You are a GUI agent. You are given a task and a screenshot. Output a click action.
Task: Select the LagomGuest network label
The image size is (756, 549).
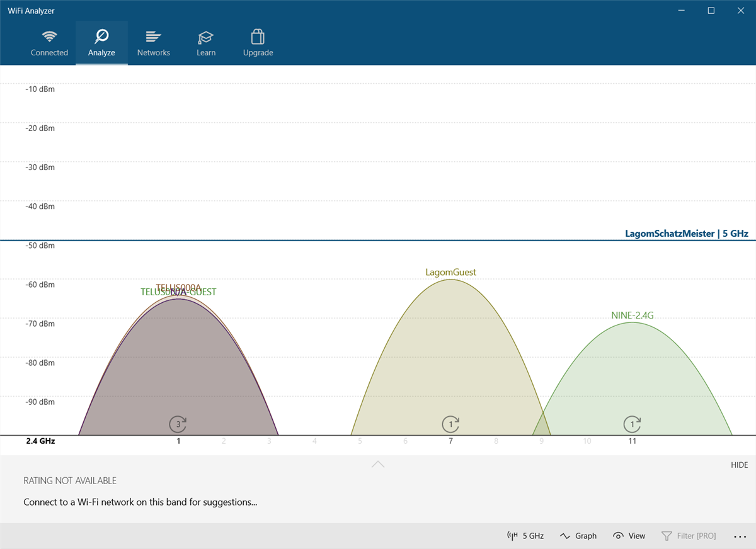pyautogui.click(x=450, y=272)
